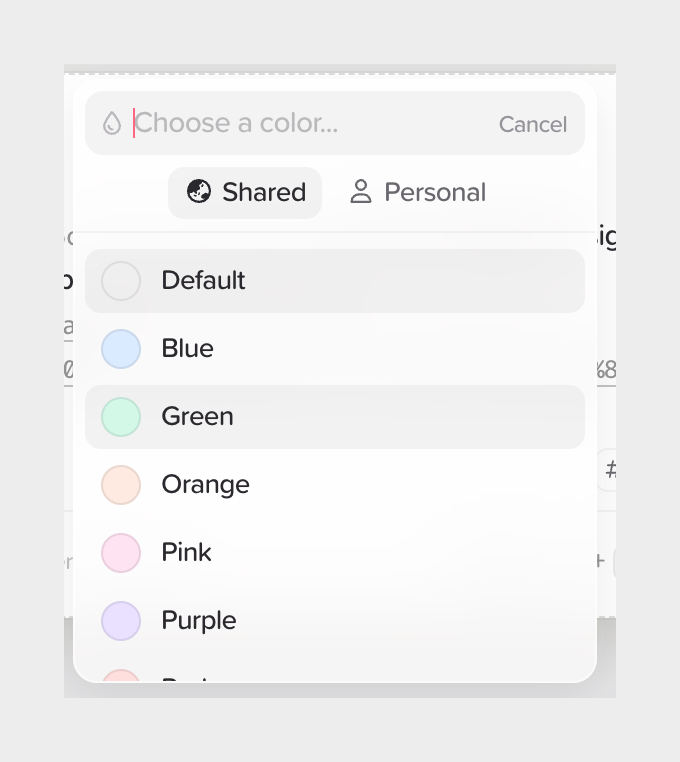Click the droplet color icon in search field
Viewport: 680px width, 762px height.
pos(112,123)
